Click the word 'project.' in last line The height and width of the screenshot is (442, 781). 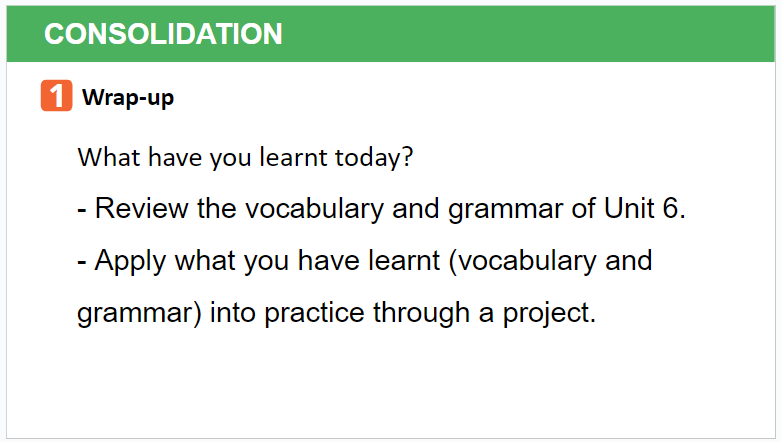(x=549, y=313)
